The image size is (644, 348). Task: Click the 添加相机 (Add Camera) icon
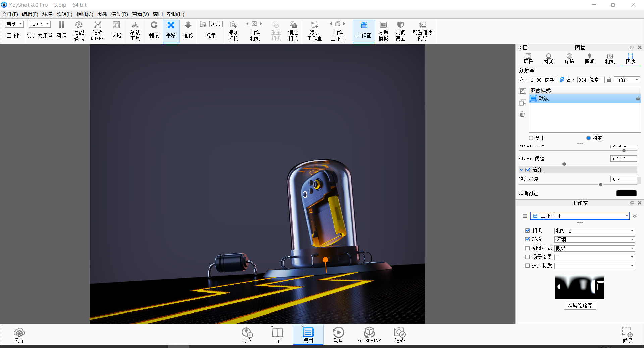click(x=233, y=30)
